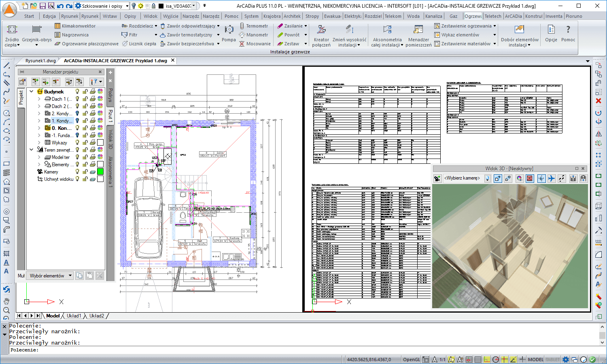Expand the Wykazy tree node

pos(39,143)
